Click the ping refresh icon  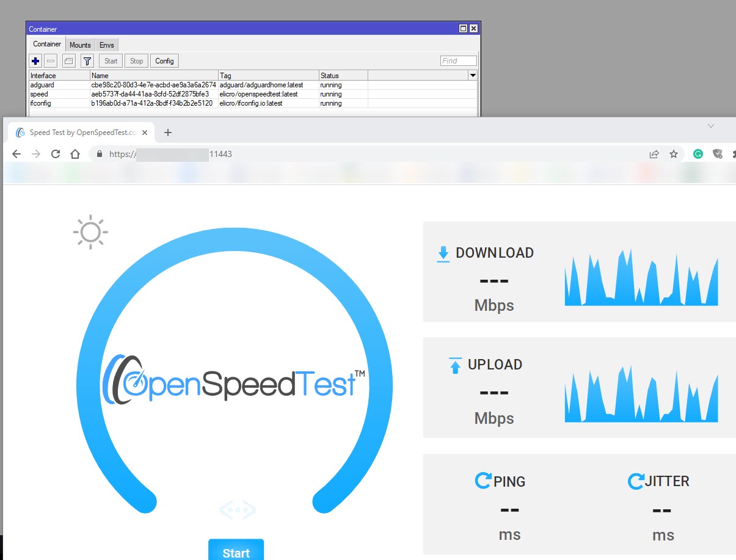click(483, 481)
